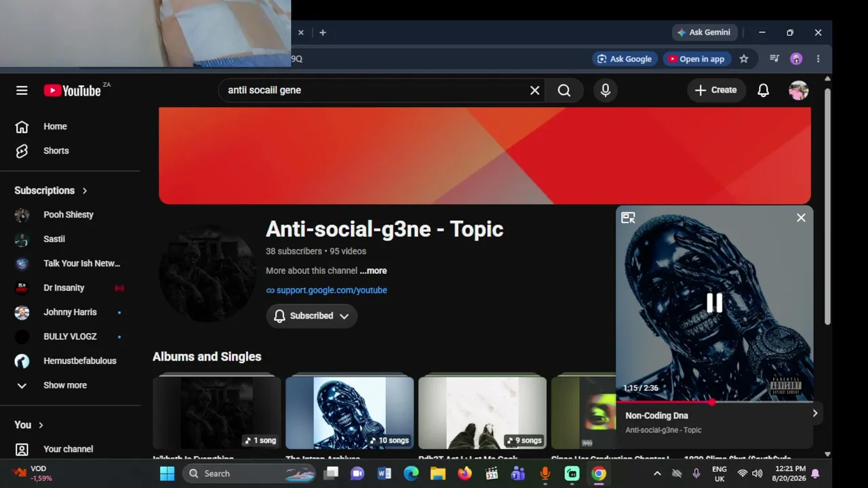
Task: Expand the Subscriptions section
Action: pos(51,190)
